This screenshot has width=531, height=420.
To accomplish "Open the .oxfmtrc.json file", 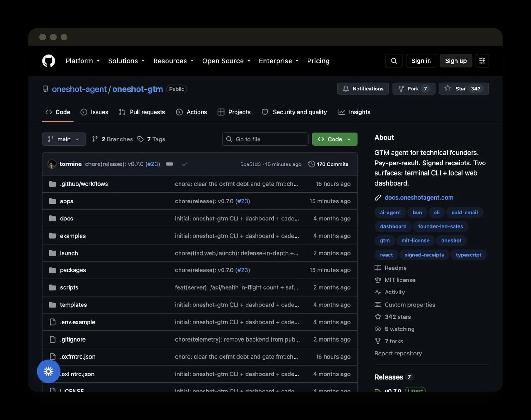I will [78, 357].
